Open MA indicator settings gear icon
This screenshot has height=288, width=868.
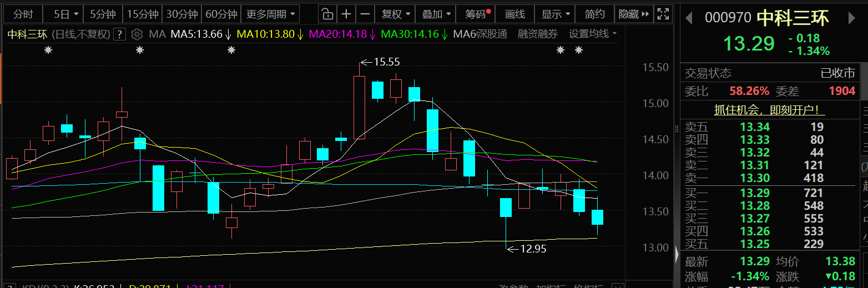tap(137, 34)
